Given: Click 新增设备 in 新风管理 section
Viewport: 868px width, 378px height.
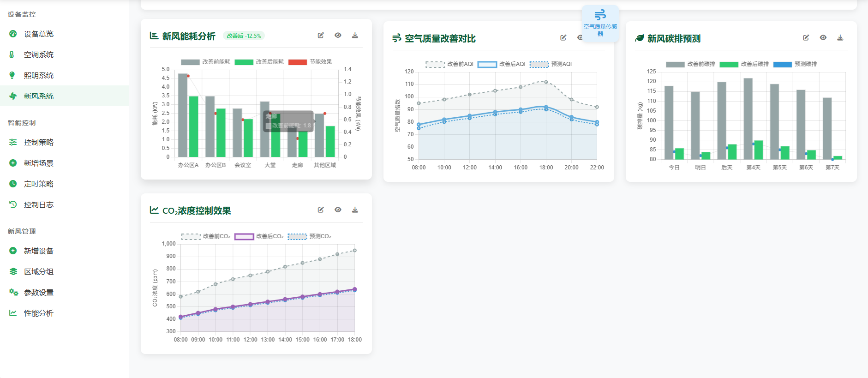Looking at the screenshot, I should coord(39,251).
